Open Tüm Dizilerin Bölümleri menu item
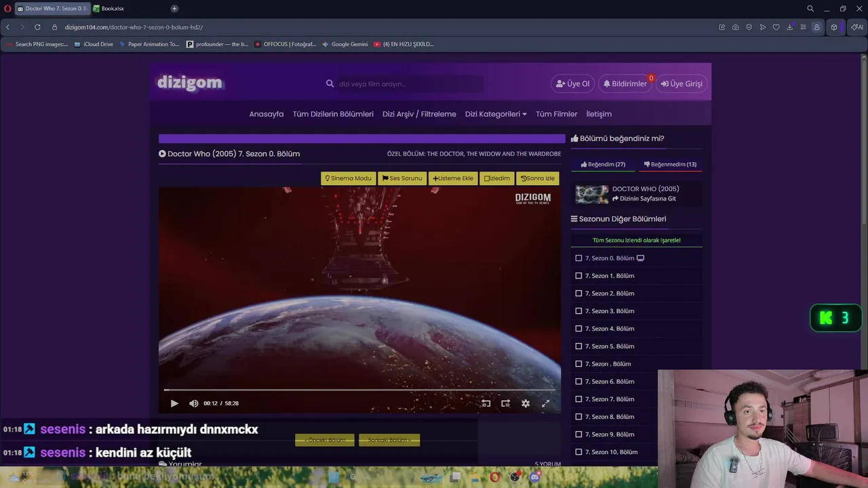Image resolution: width=868 pixels, height=488 pixels. point(333,114)
